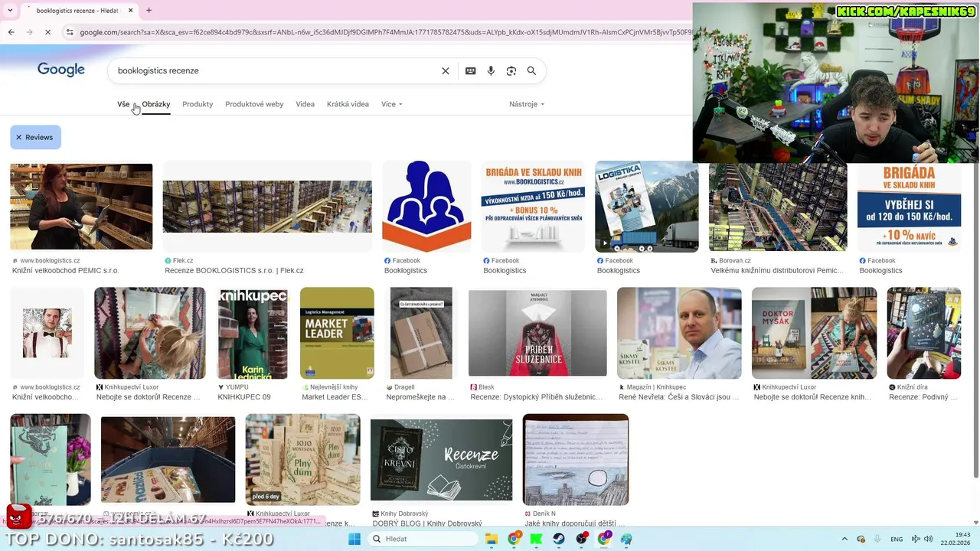Open DOBRÝ BLOG Knihy Dobrovský link
The width and height of the screenshot is (980, 551).
click(x=427, y=523)
